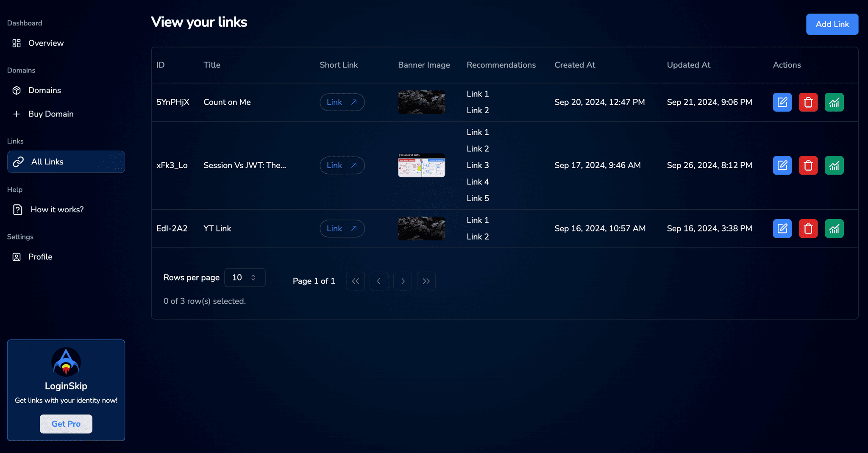Edit the Count on Me link

[x=782, y=102]
